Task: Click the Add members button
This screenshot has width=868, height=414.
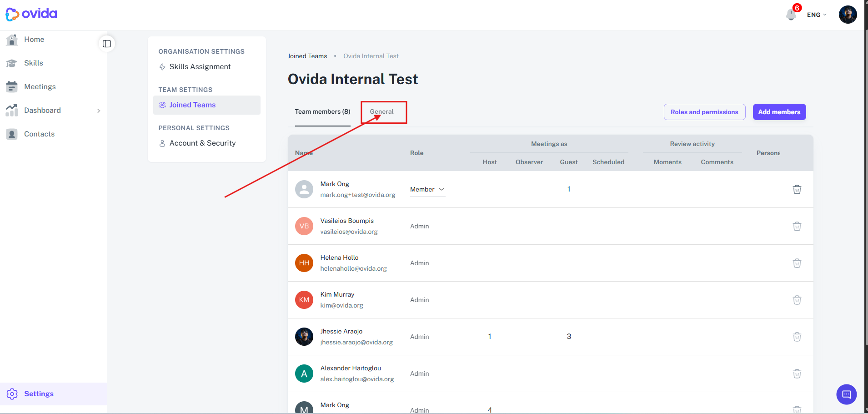Action: [x=779, y=112]
